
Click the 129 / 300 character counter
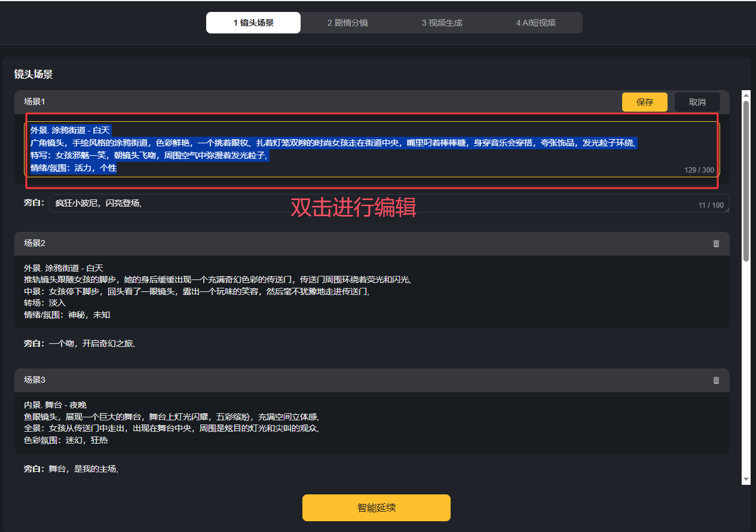point(699,170)
